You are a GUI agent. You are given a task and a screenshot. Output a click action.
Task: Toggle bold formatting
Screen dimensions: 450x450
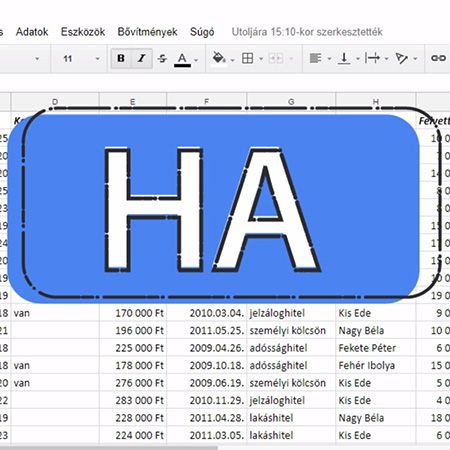(x=121, y=58)
